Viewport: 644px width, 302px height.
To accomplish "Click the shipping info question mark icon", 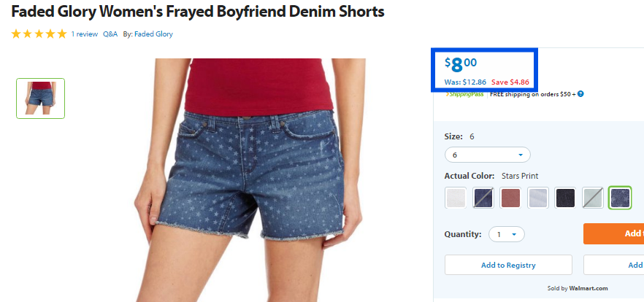I will tap(580, 94).
